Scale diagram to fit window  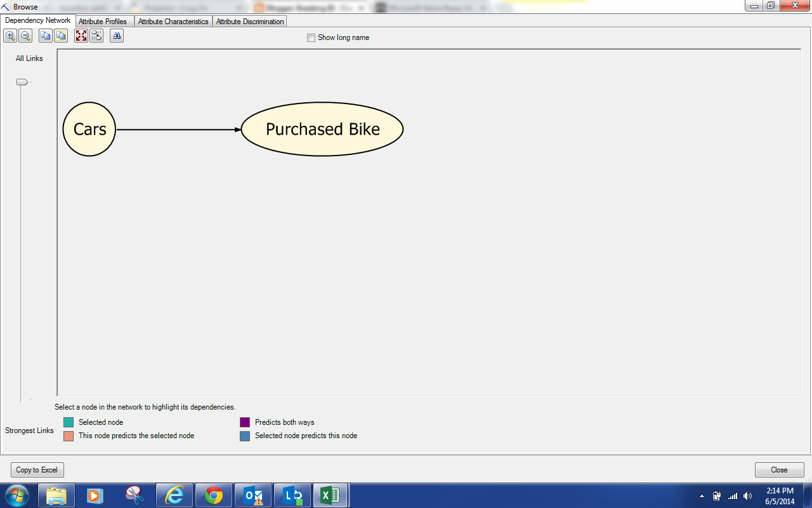pyautogui.click(x=81, y=36)
